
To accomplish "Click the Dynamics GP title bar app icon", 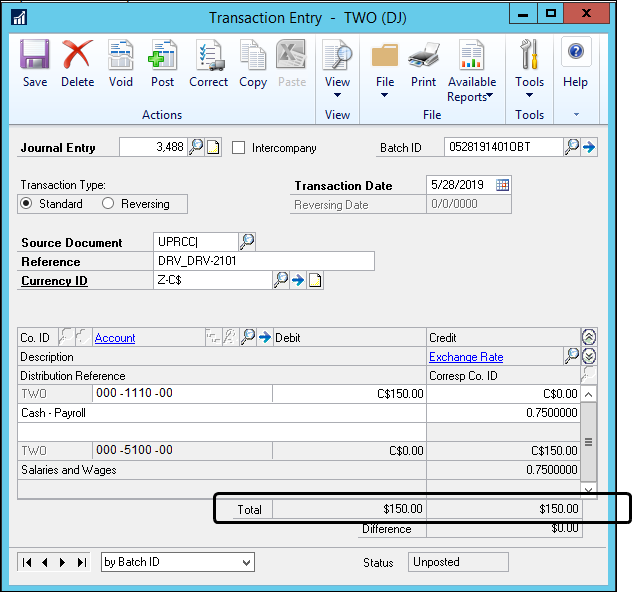I will point(19,17).
